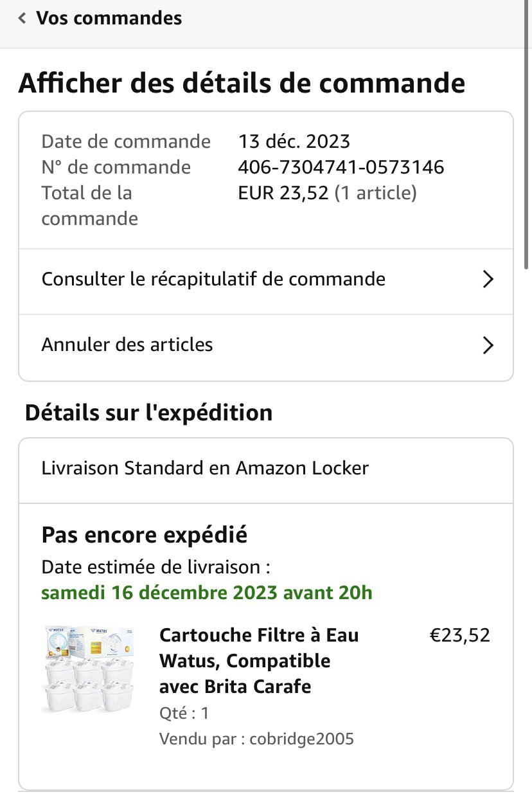Screen dimensions: 532x801
Task: Tap the back chevron beside Vos commandes
Action: click(22, 19)
